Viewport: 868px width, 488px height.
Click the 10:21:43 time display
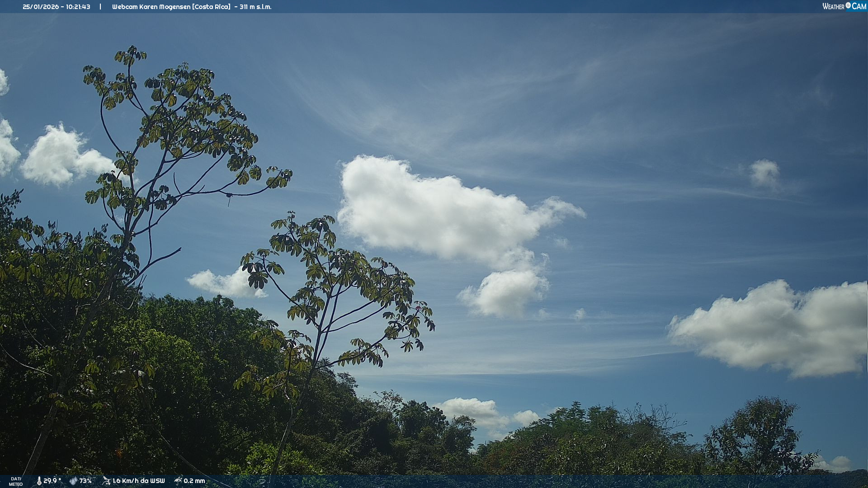pos(78,7)
